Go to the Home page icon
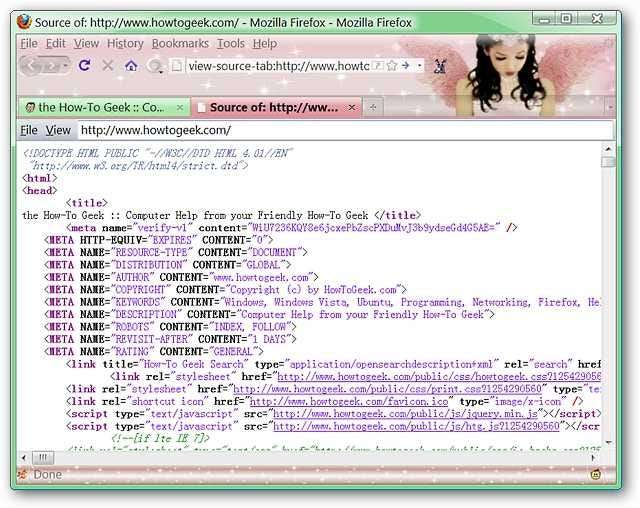Viewport: 640px width, 508px height. point(131,65)
